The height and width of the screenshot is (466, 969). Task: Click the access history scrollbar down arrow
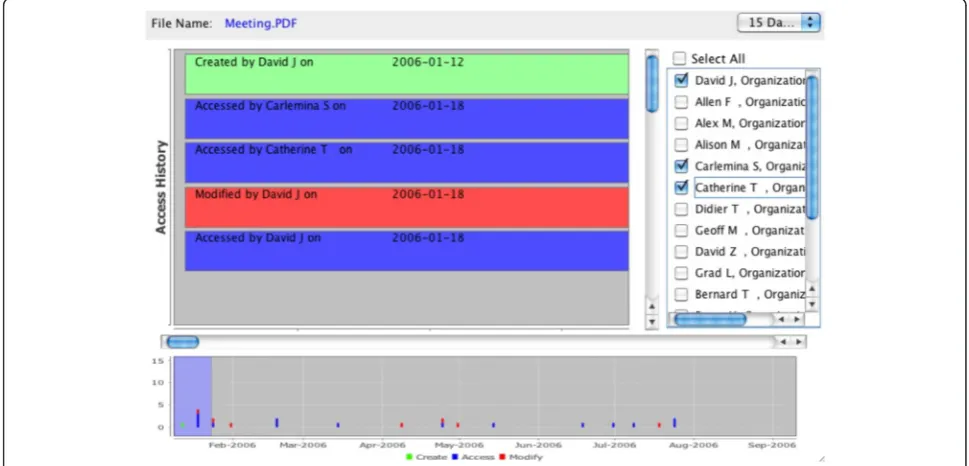coord(651,322)
